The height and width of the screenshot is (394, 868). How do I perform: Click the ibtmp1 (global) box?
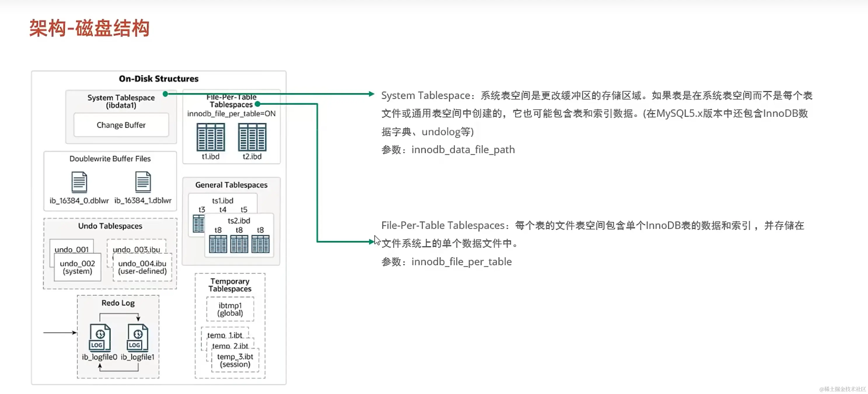(x=230, y=309)
